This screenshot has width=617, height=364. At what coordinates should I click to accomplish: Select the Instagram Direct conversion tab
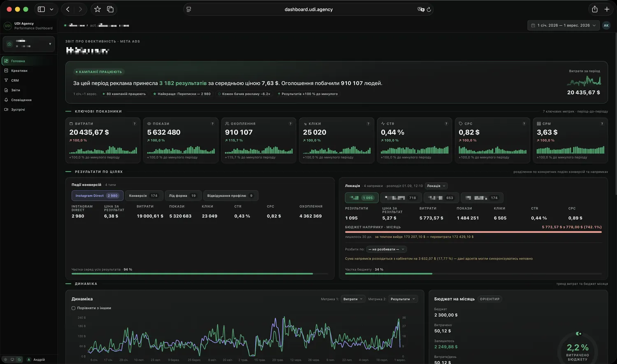(x=97, y=196)
